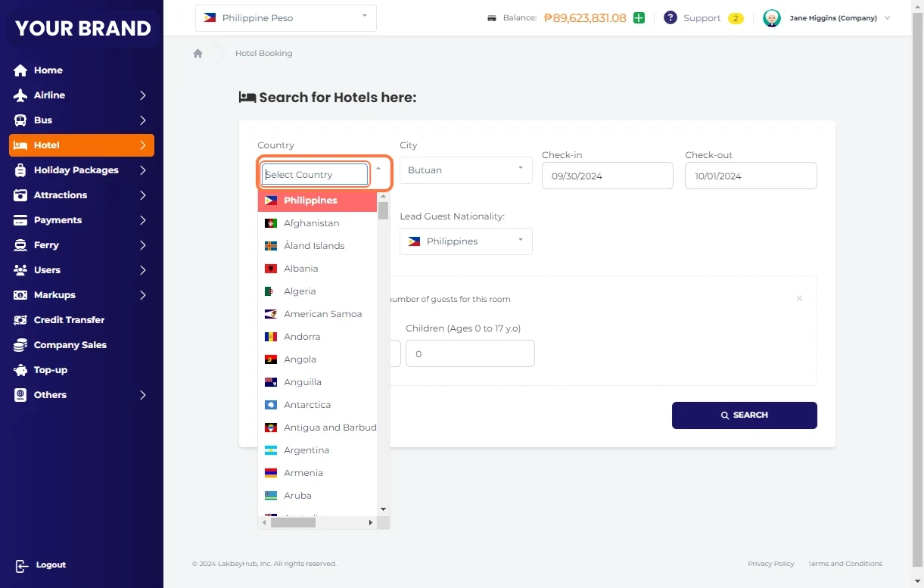Click the home breadcrumb icon
Viewport: 924px width, 588px height.
point(198,54)
